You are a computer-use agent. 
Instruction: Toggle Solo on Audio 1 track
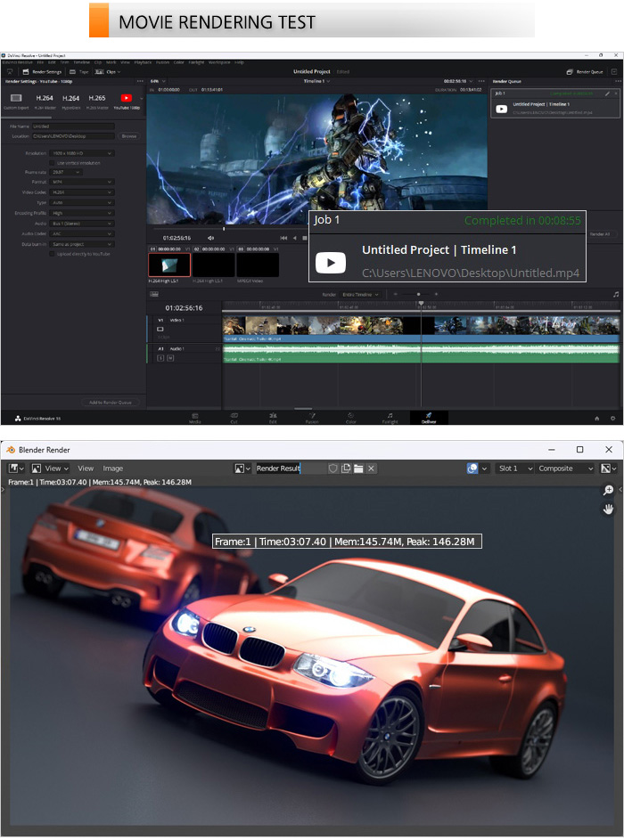[160, 358]
